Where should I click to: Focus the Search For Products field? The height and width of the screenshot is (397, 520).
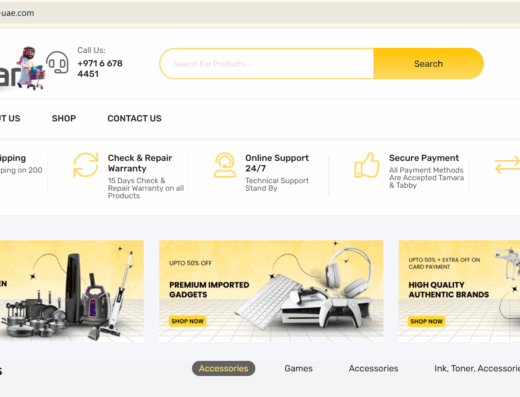pos(267,64)
